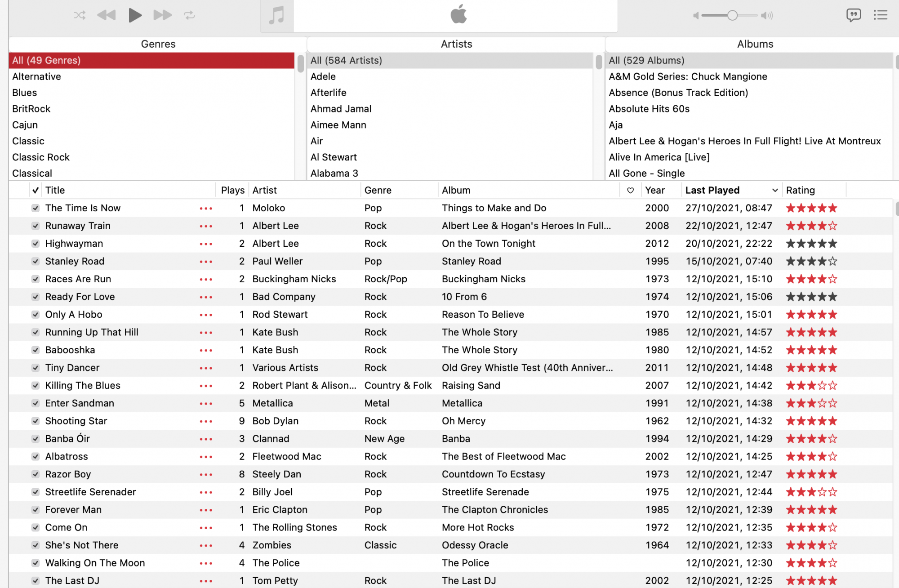The image size is (899, 588).
Task: Click the previous track rewind button
Action: (x=107, y=15)
